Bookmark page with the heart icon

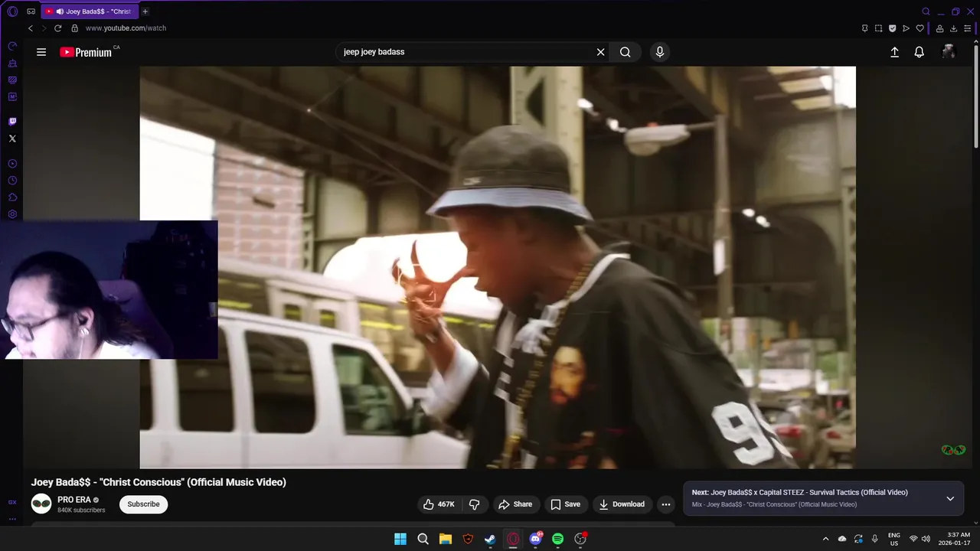click(x=920, y=28)
